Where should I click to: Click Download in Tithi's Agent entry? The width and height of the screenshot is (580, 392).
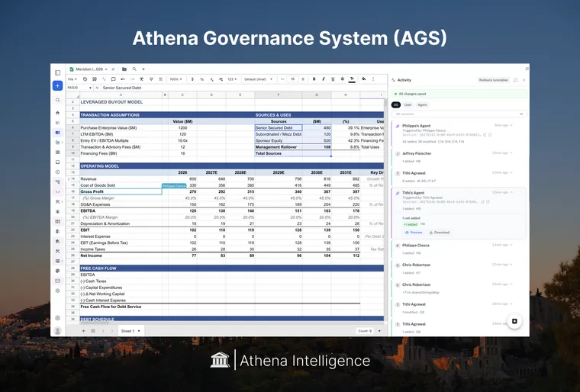[x=439, y=233]
